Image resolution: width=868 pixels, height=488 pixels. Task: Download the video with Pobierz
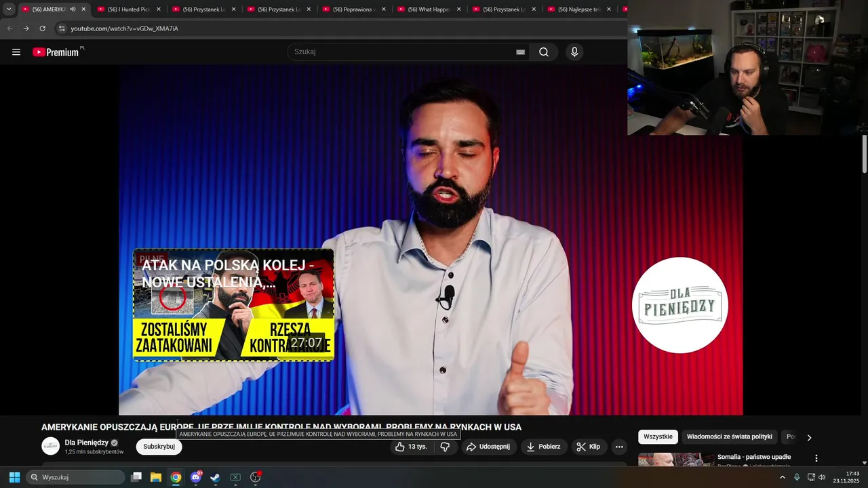[544, 447]
